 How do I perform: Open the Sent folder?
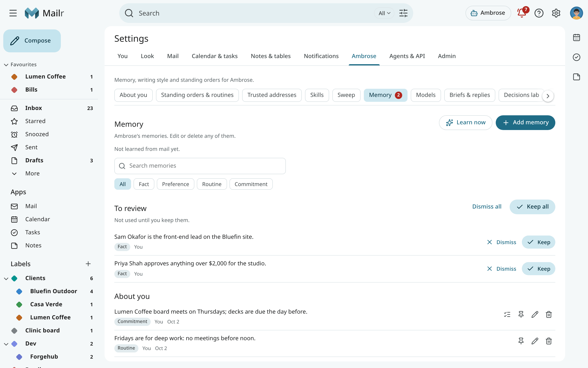coord(49,147)
